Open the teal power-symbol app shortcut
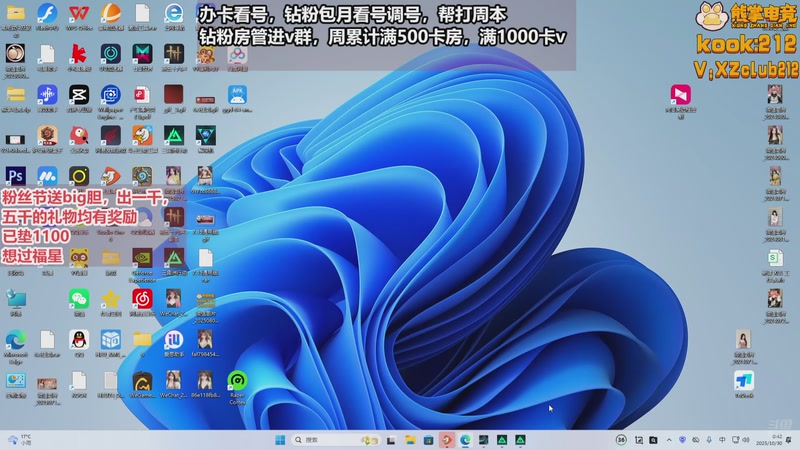This screenshot has height=450, width=800. click(110, 54)
